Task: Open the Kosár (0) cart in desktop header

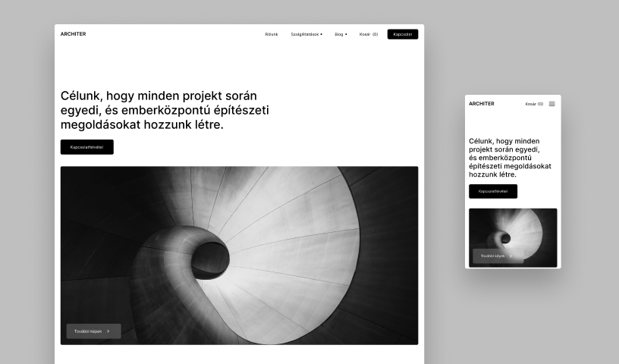Action: pyautogui.click(x=369, y=34)
